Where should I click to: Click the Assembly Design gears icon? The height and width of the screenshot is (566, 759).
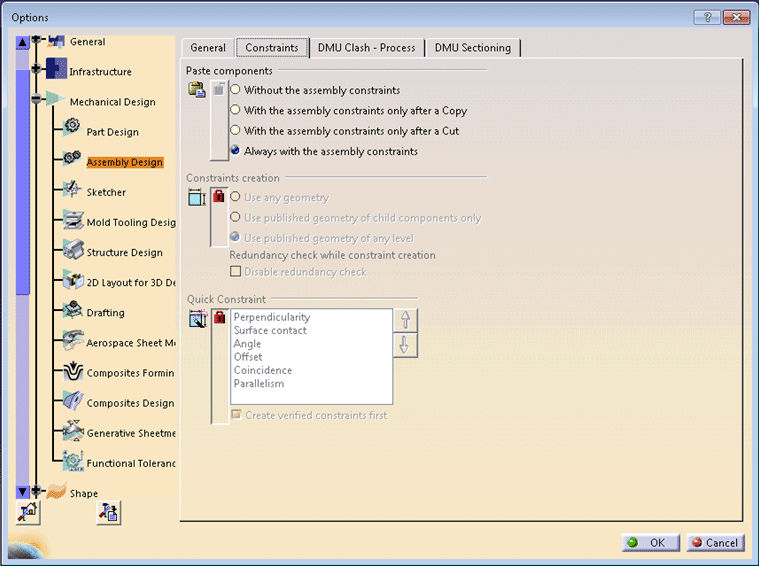point(72,157)
